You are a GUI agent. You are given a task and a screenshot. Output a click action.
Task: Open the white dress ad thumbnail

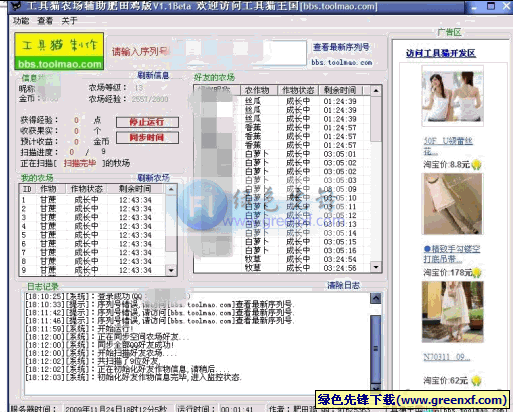coord(452,312)
